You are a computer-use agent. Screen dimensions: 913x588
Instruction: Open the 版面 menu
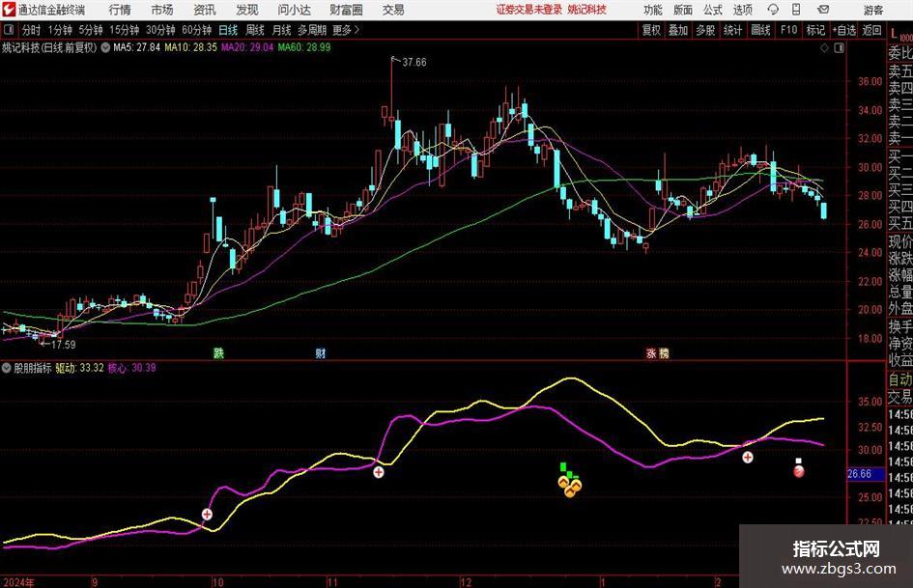(683, 10)
